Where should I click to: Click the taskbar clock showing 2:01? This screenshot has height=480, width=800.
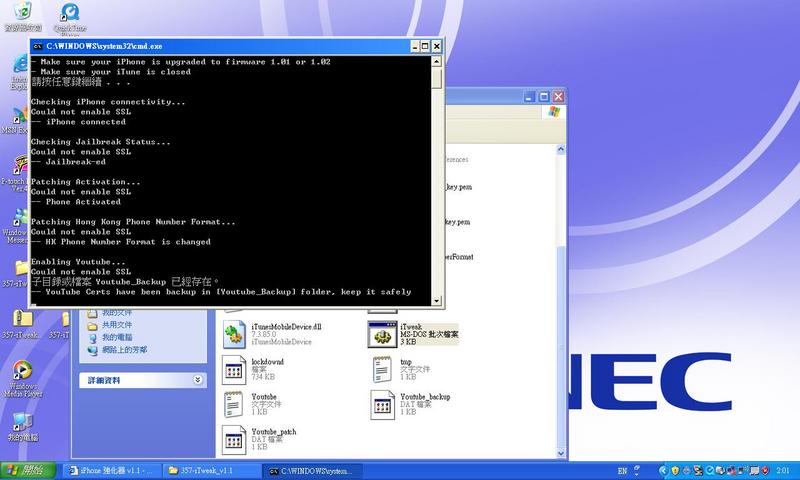[x=783, y=470]
